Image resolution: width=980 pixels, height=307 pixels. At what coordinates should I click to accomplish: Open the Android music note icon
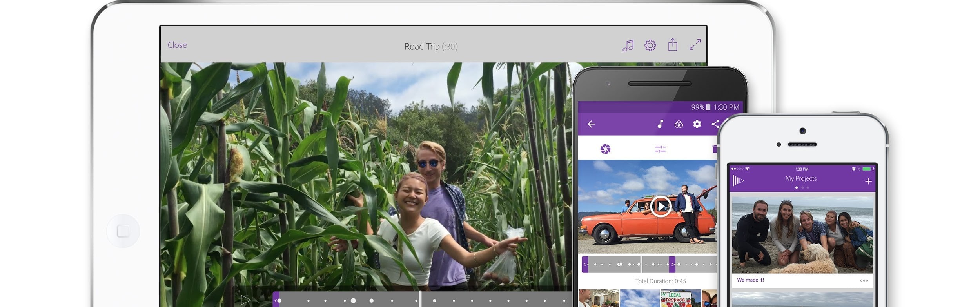660,124
